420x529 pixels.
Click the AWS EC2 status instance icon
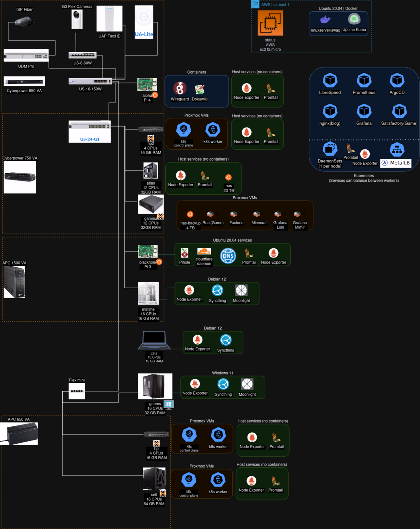pyautogui.click(x=270, y=23)
